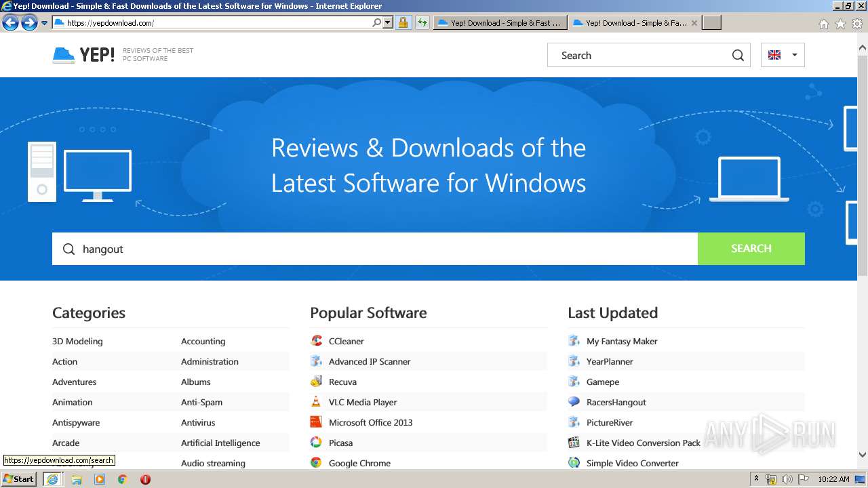The width and height of the screenshot is (868, 488).
Task: Open Favorites star icon
Action: pos(840,24)
